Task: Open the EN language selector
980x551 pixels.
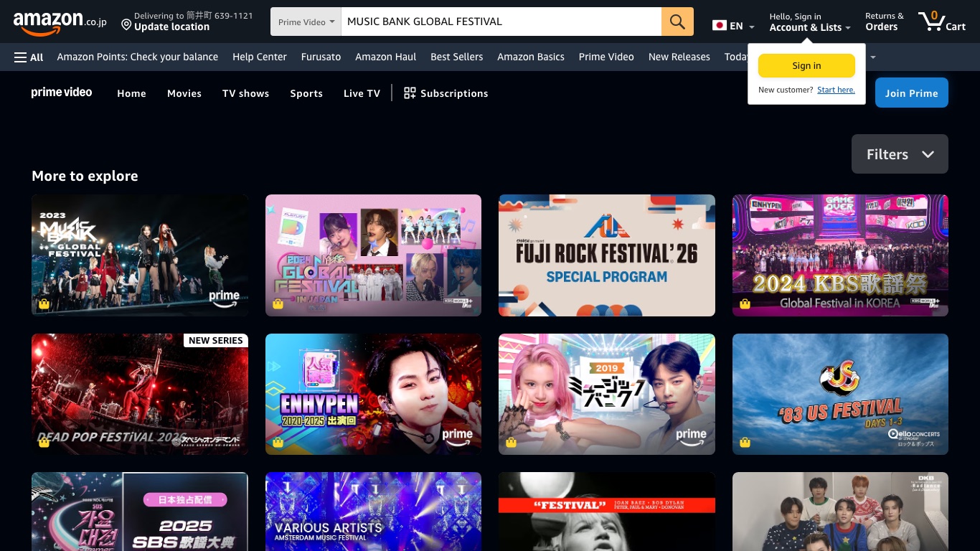Action: point(734,26)
